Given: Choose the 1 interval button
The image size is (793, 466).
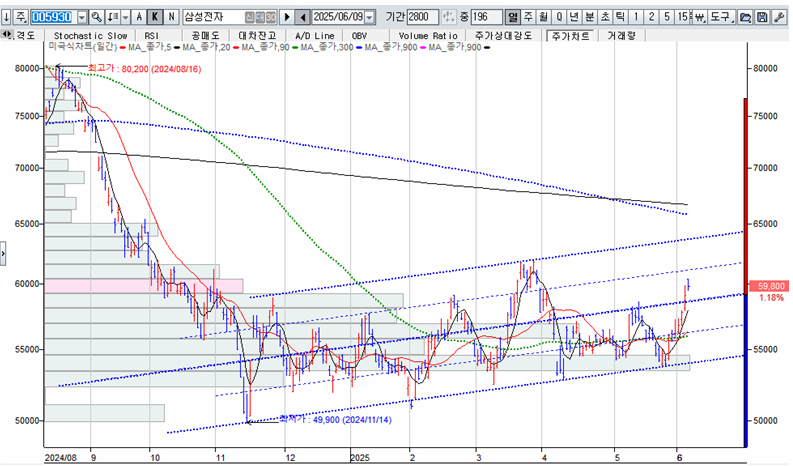Looking at the screenshot, I should [636, 17].
